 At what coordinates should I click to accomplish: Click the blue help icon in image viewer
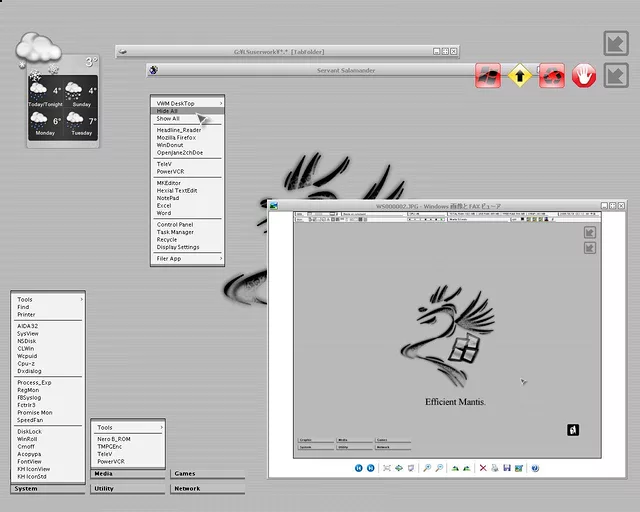(535, 467)
